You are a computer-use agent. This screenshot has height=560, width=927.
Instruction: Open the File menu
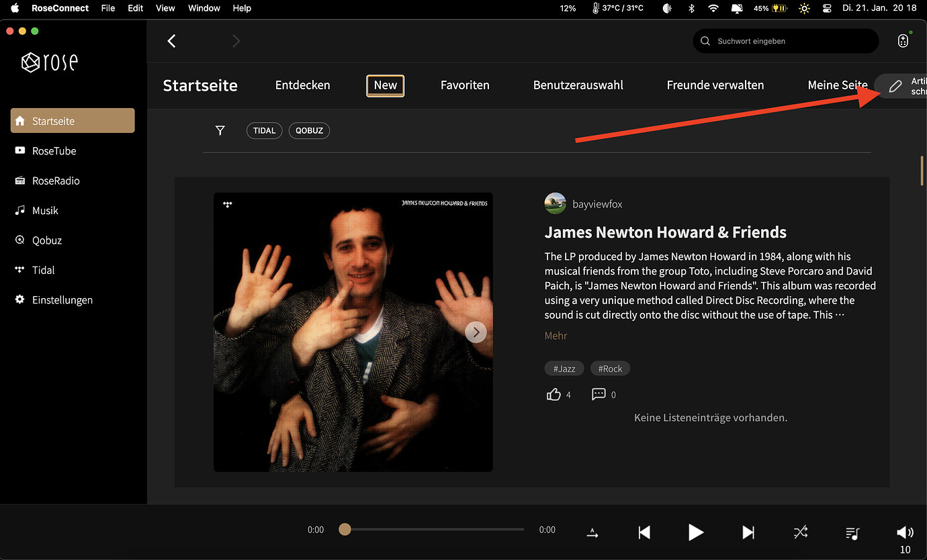point(108,8)
